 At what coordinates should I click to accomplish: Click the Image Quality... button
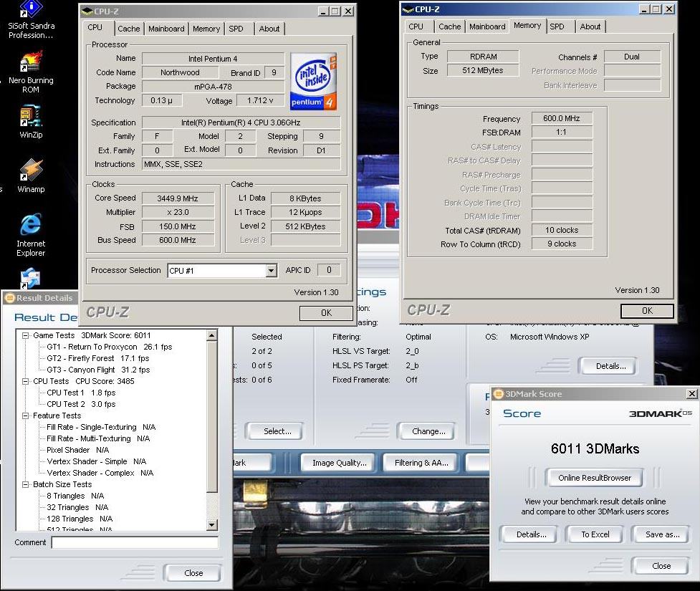(339, 463)
